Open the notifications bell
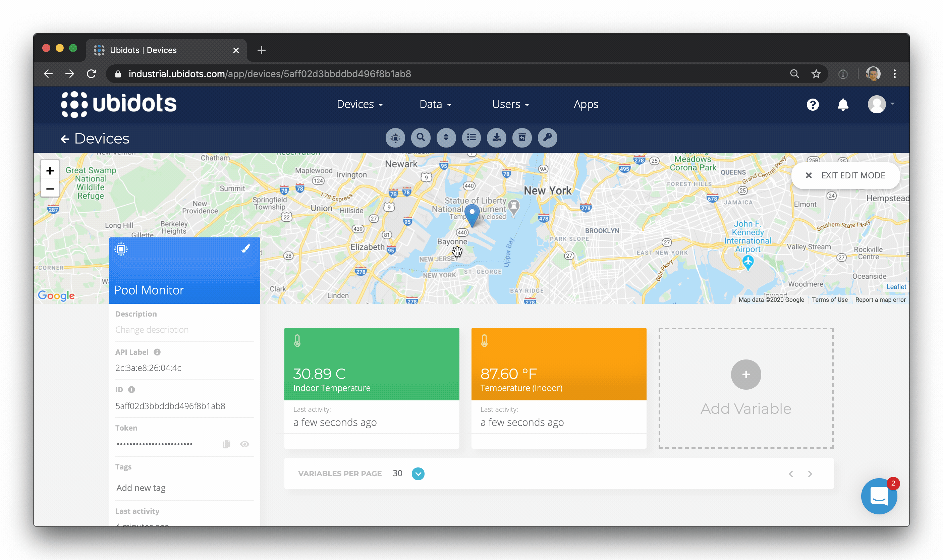The height and width of the screenshot is (560, 943). 843,105
